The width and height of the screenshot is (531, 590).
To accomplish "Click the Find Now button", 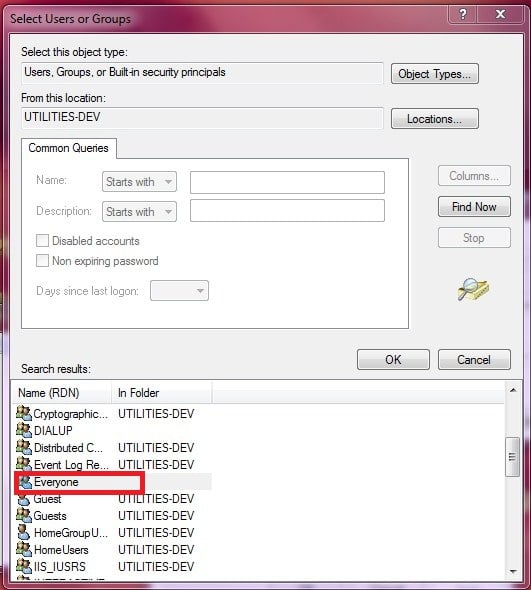I will pos(474,207).
